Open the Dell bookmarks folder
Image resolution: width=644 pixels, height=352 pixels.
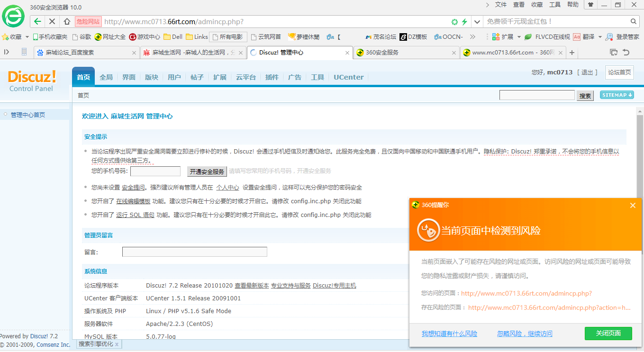[x=173, y=36]
